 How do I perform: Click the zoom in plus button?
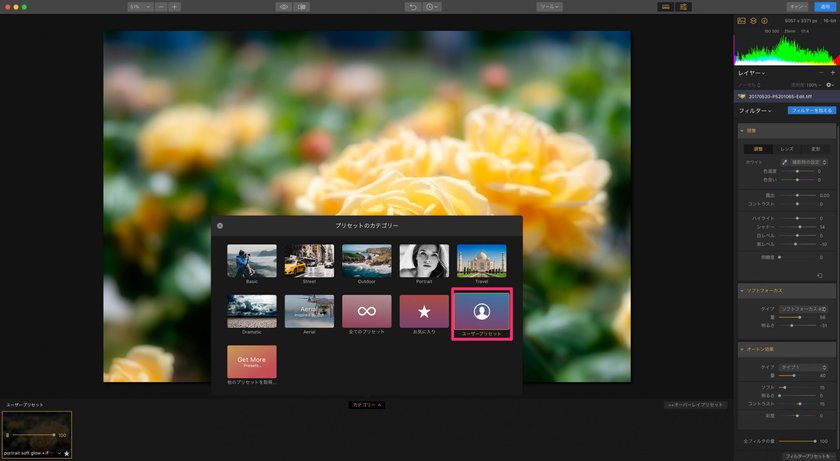[175, 7]
